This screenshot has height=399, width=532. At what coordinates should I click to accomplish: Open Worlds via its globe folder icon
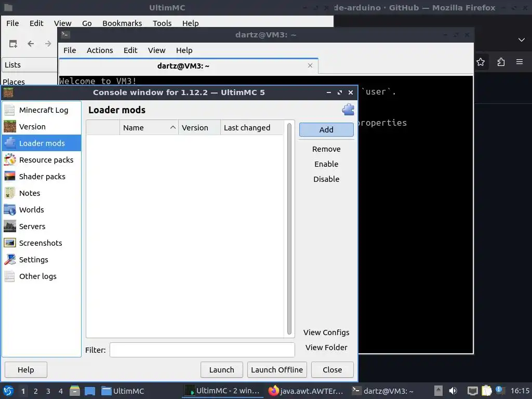click(x=9, y=210)
